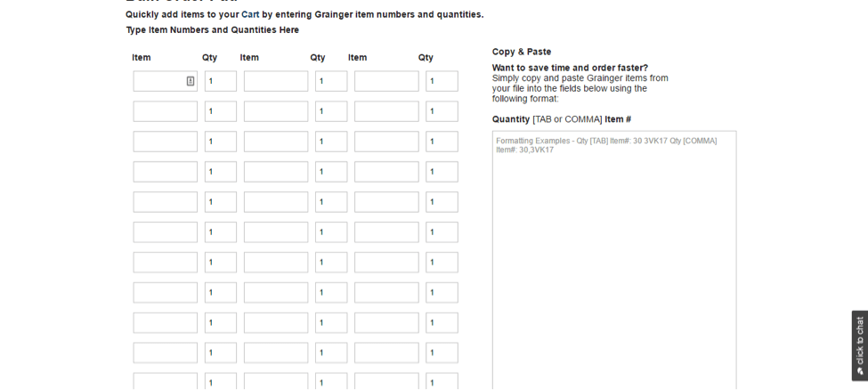This screenshot has width=868, height=390.
Task: Click the sixth row, third column Item field
Action: point(387,232)
